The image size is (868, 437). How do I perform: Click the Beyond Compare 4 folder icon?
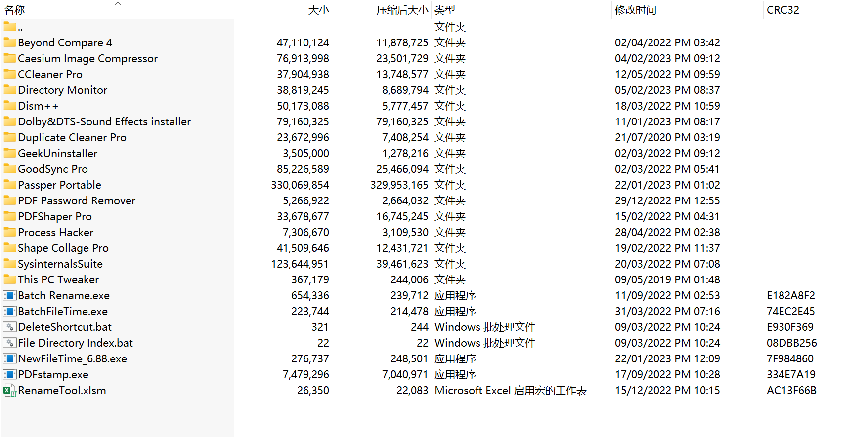click(9, 42)
